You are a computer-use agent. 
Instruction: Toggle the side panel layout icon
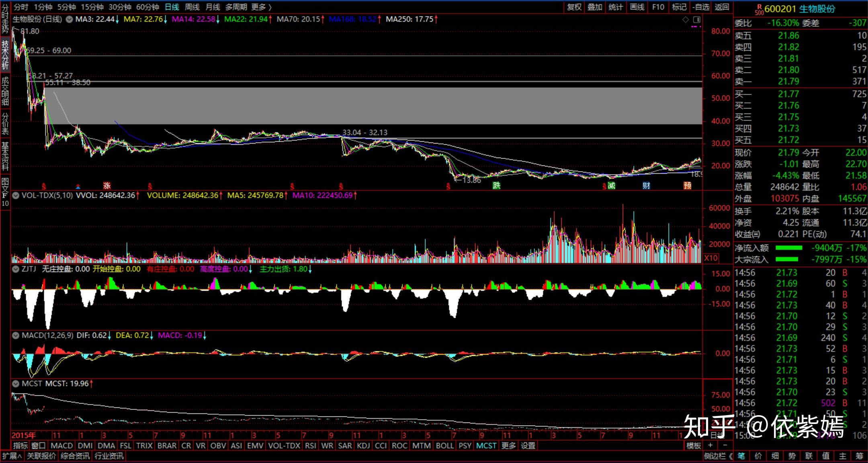point(697,20)
